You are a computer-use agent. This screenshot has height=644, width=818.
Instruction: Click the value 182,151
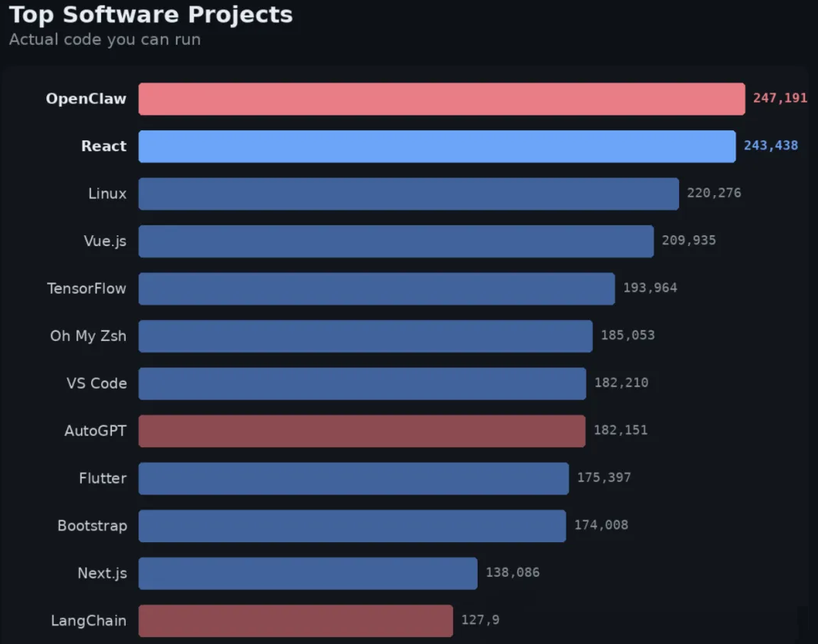(620, 430)
